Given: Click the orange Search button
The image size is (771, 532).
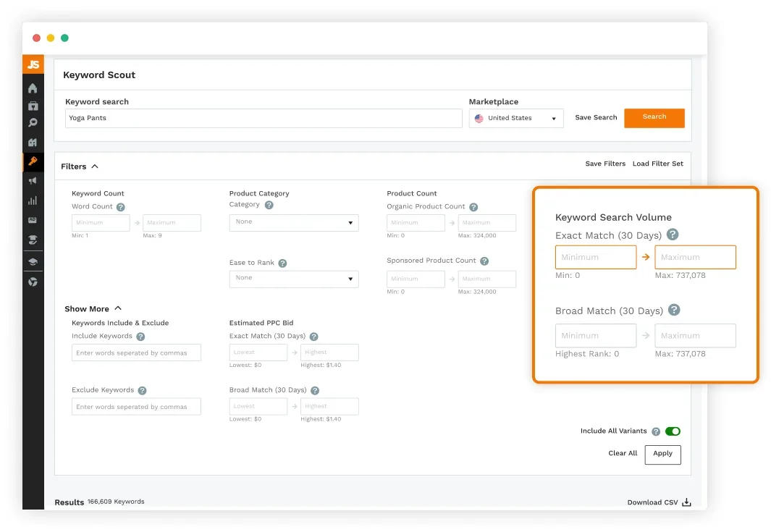Looking at the screenshot, I should (x=654, y=118).
